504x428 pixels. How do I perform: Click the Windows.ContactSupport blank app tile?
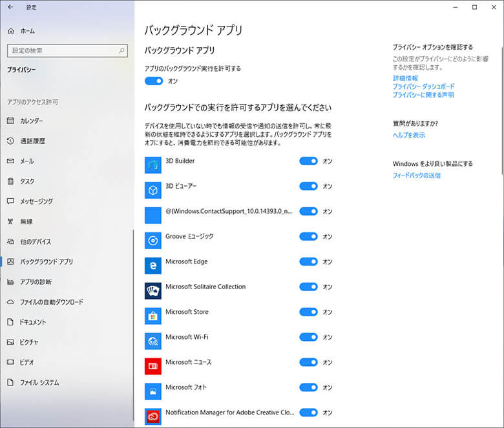(x=153, y=216)
